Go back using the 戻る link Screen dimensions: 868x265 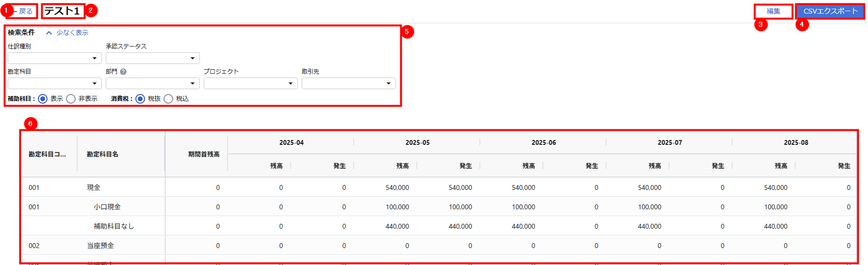click(x=25, y=11)
